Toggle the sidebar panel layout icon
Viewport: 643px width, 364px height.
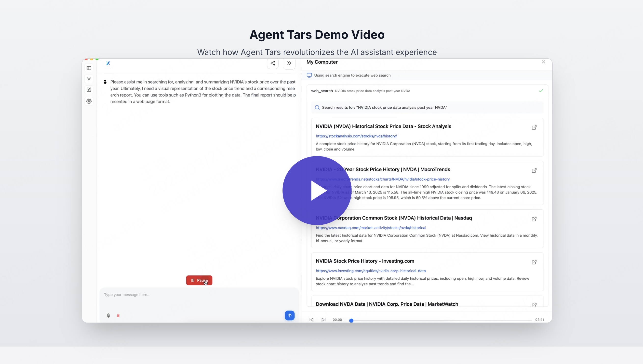89,68
